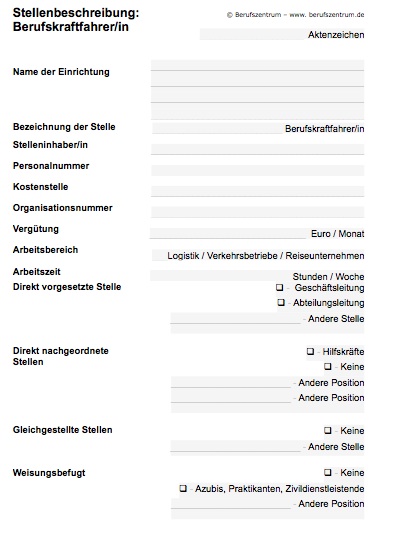This screenshot has width=394, height=539.
Task: Click the first Andere Position field
Action: click(x=231, y=382)
